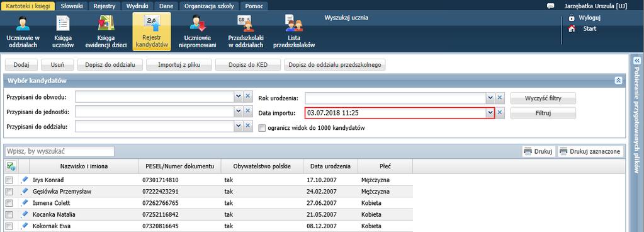Click the Start home icon
This screenshot has height=232, width=644.
pyautogui.click(x=572, y=29)
